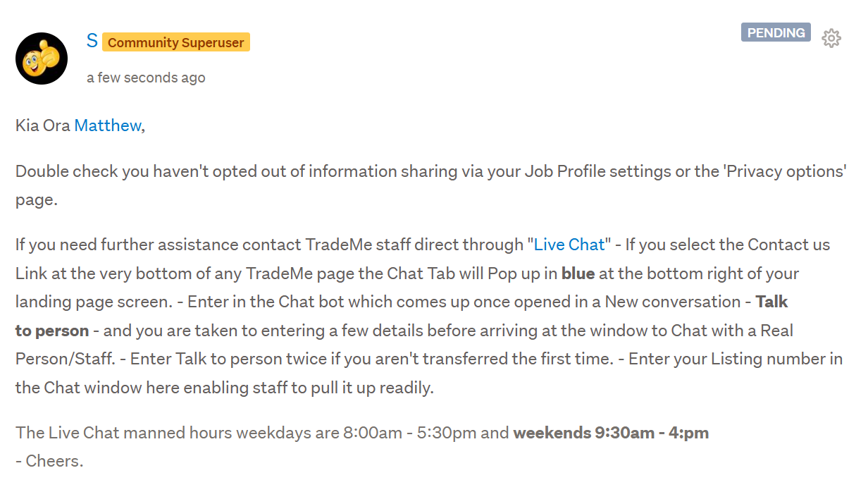
Task: Open the post settings gear menu
Action: pyautogui.click(x=831, y=38)
